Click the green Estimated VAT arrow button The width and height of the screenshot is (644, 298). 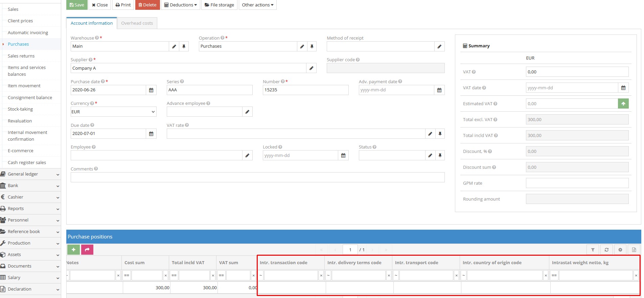[x=623, y=104]
